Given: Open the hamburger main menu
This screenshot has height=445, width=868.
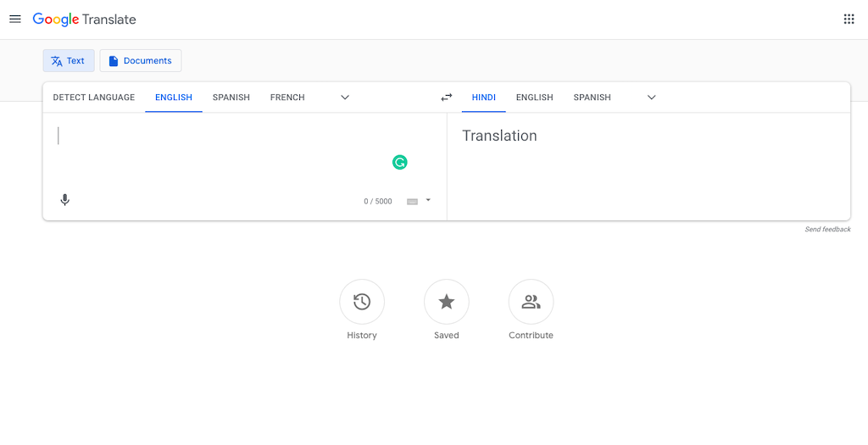Looking at the screenshot, I should [15, 19].
